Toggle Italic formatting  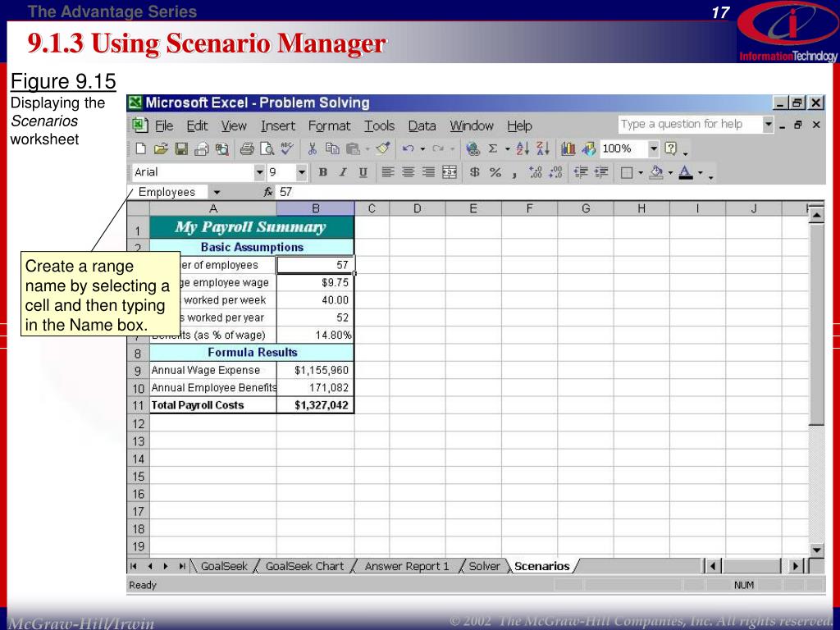click(x=343, y=172)
